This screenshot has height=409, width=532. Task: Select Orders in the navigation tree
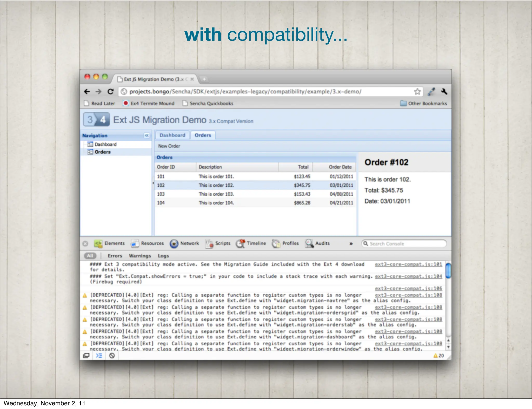[x=103, y=152]
